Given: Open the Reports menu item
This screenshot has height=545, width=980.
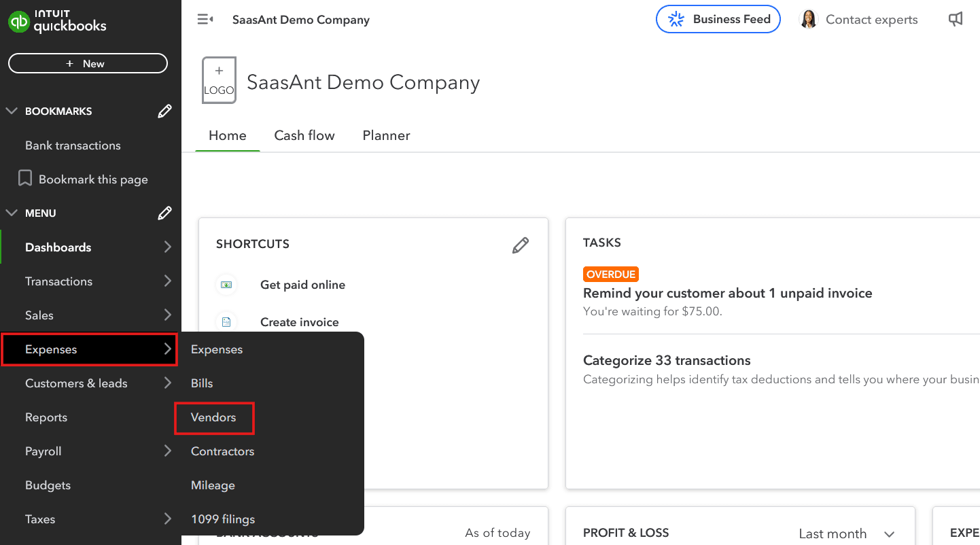Looking at the screenshot, I should (46, 417).
